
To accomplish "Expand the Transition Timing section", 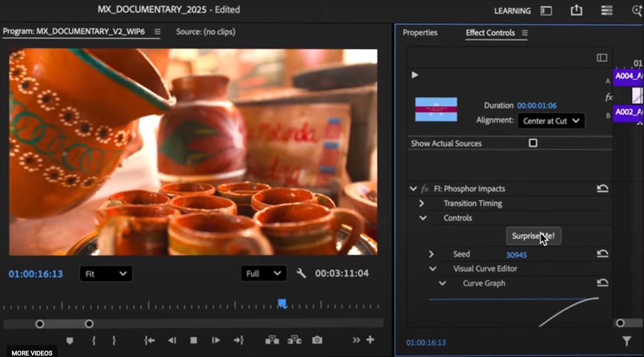I will pyautogui.click(x=421, y=203).
